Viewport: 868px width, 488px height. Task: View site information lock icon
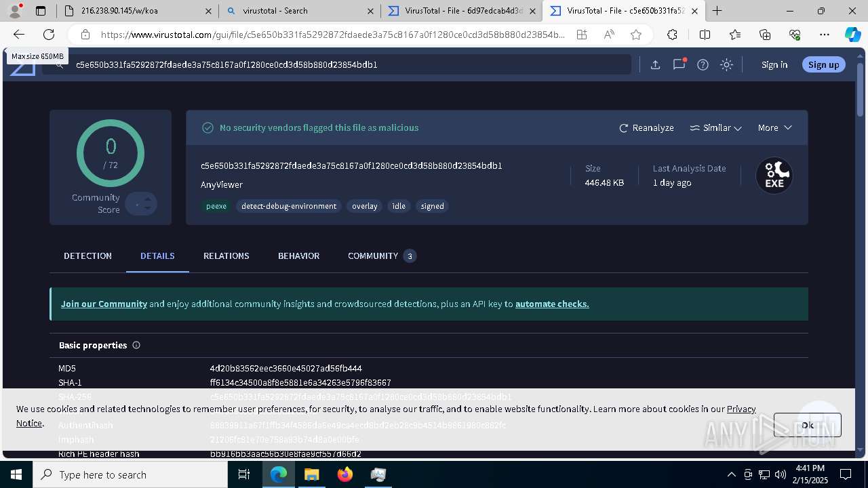[x=85, y=35]
